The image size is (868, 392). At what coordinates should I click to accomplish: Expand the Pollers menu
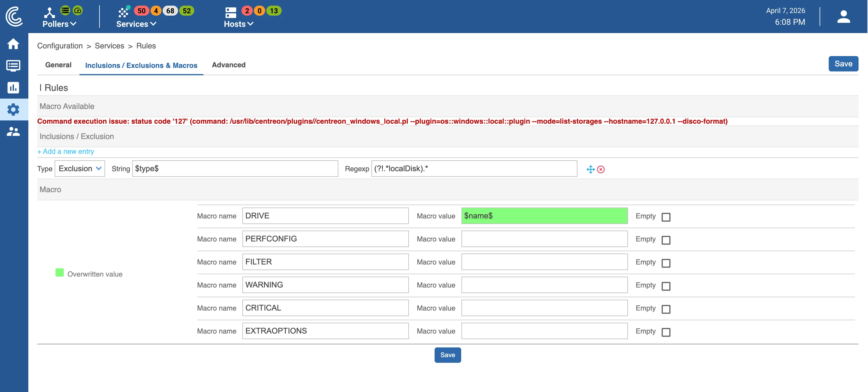click(59, 24)
